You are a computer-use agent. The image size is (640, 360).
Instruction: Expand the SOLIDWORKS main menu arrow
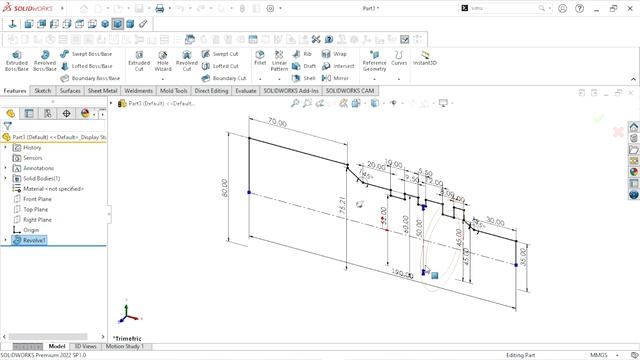click(62, 8)
